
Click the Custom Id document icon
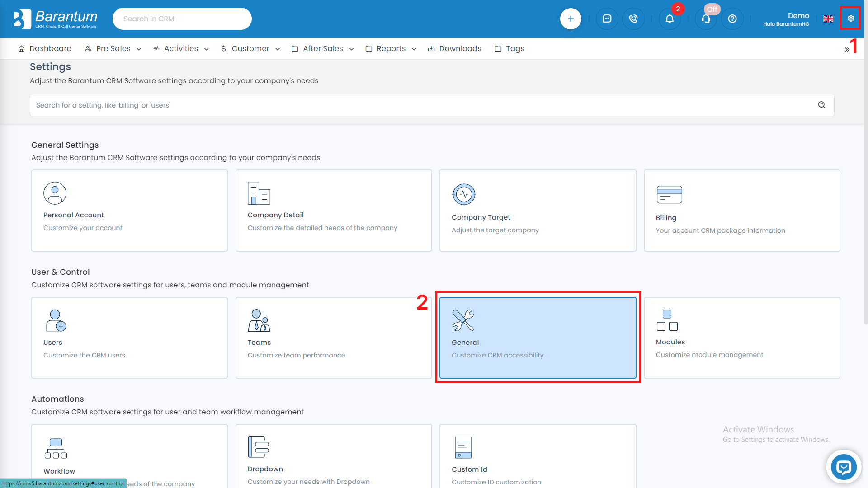463,448
